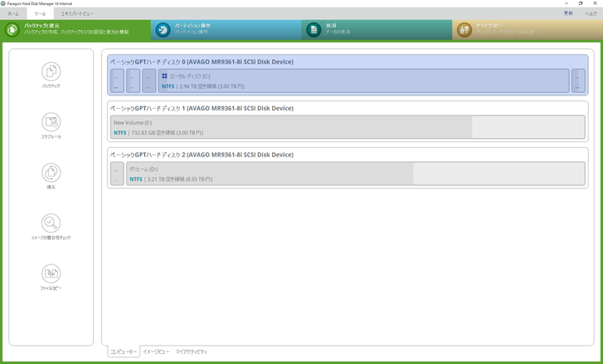The width and height of the screenshot is (603, 364).
Task: Select the ボリューム (D:) partition on Disk 2
Action: (268, 173)
